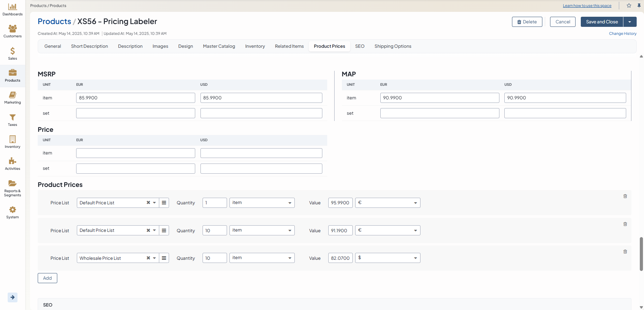This screenshot has width=644, height=310.
Task: Open the Sales dollar icon menu
Action: 13,54
